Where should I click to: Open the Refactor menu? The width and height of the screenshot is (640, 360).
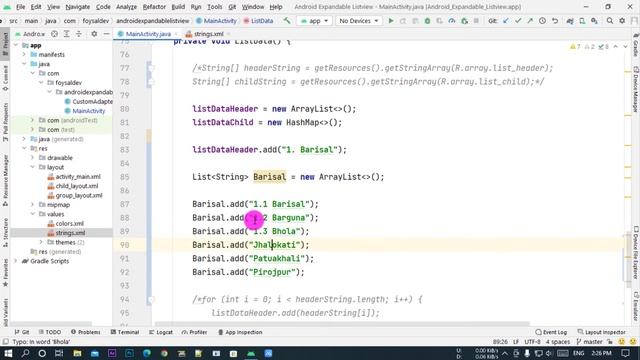pos(154,7)
